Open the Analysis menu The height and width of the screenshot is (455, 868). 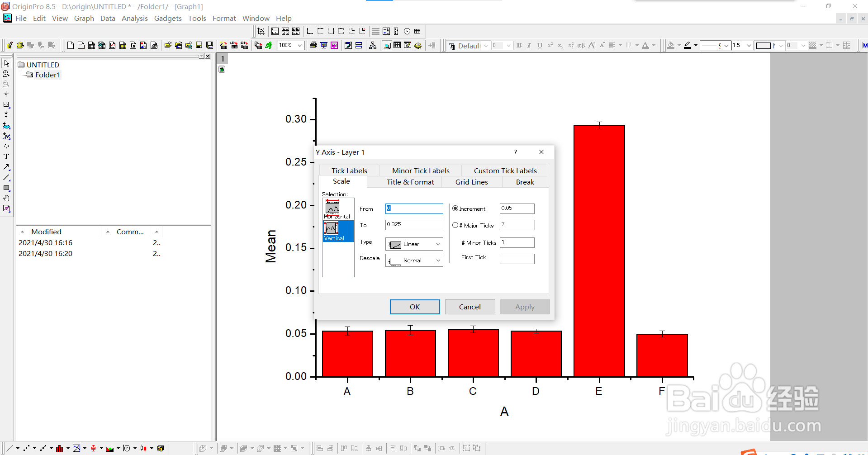135,19
